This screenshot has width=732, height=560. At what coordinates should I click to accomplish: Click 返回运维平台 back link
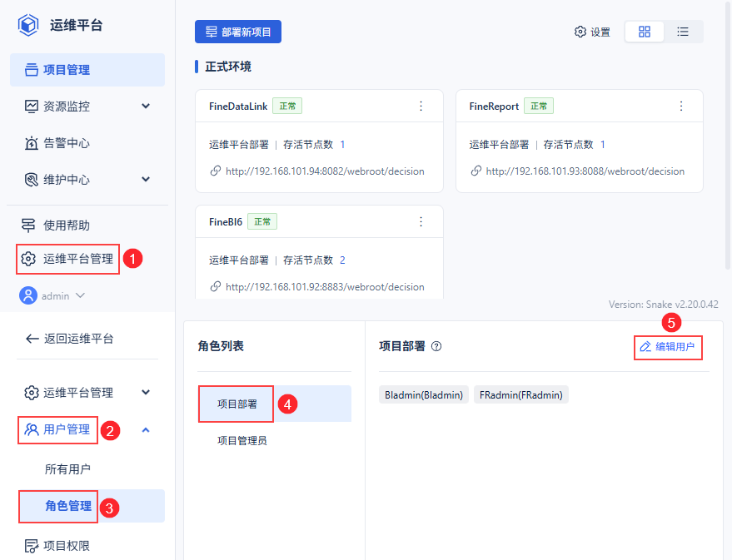(x=78, y=339)
